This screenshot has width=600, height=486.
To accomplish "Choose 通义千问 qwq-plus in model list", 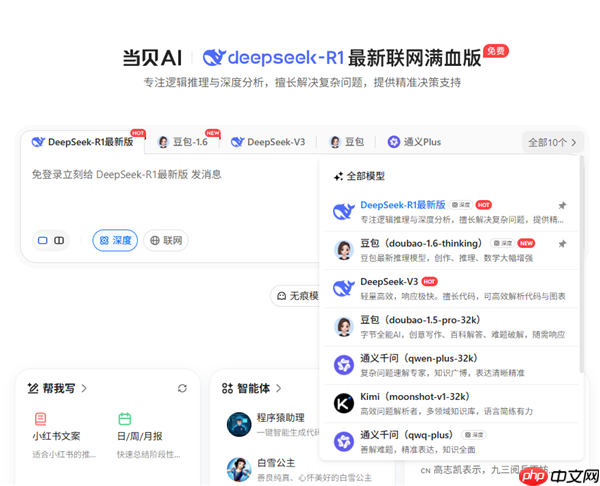I will coord(452,441).
